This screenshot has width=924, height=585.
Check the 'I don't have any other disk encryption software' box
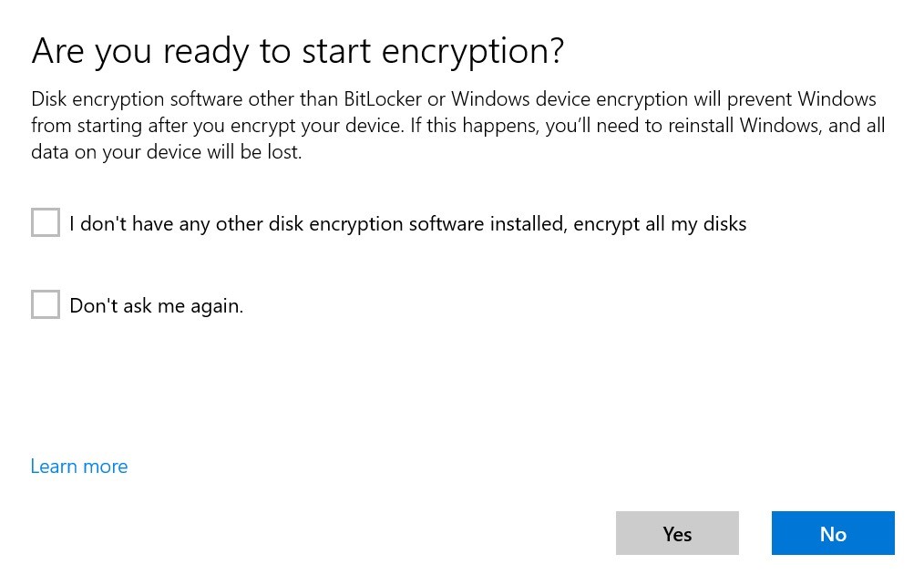(45, 222)
